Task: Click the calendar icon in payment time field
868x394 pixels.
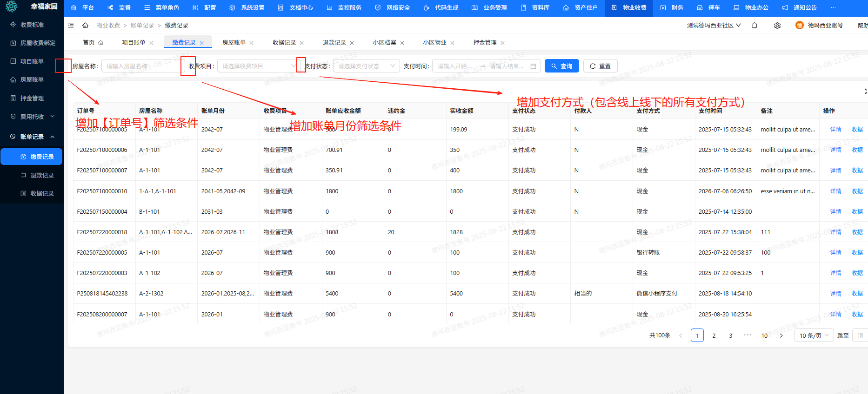Action: point(533,66)
